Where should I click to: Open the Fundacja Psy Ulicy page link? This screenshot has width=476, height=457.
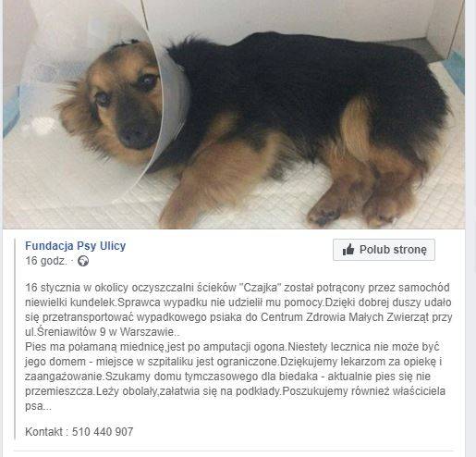[76, 246]
